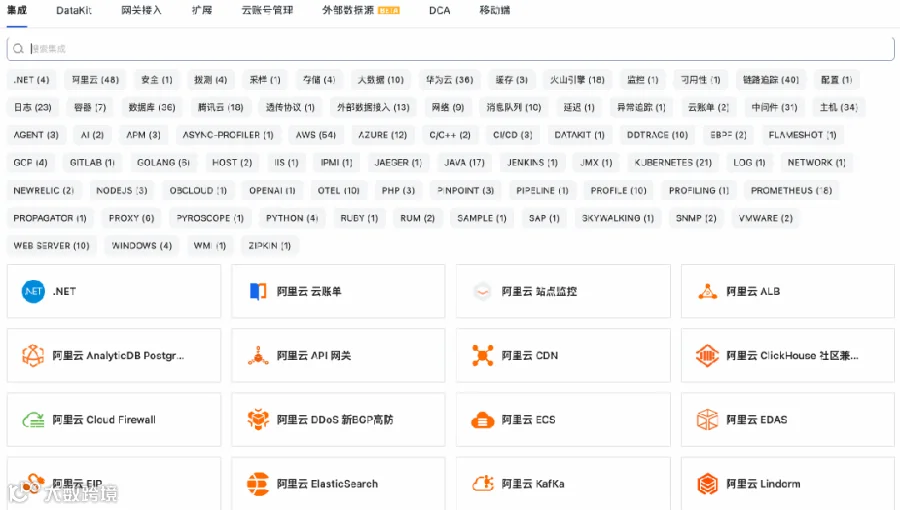The image size is (900, 510).
Task: Filter by the RUM (2) tag
Action: [417, 218]
